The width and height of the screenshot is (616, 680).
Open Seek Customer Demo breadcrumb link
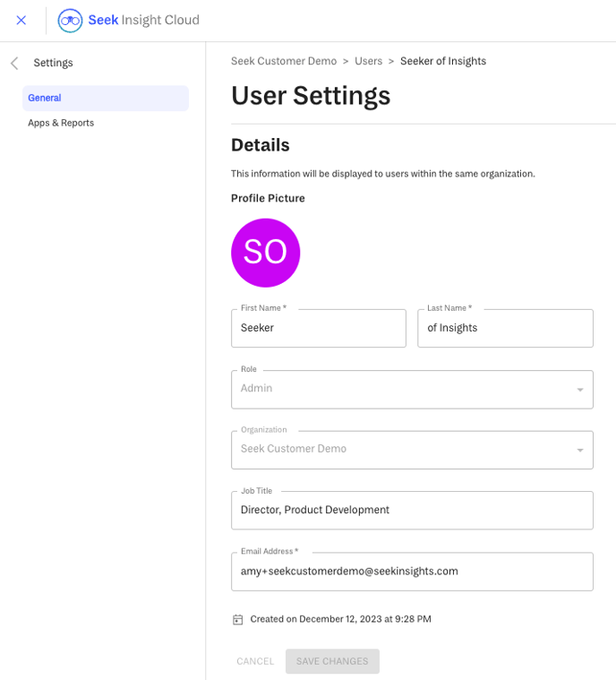284,61
